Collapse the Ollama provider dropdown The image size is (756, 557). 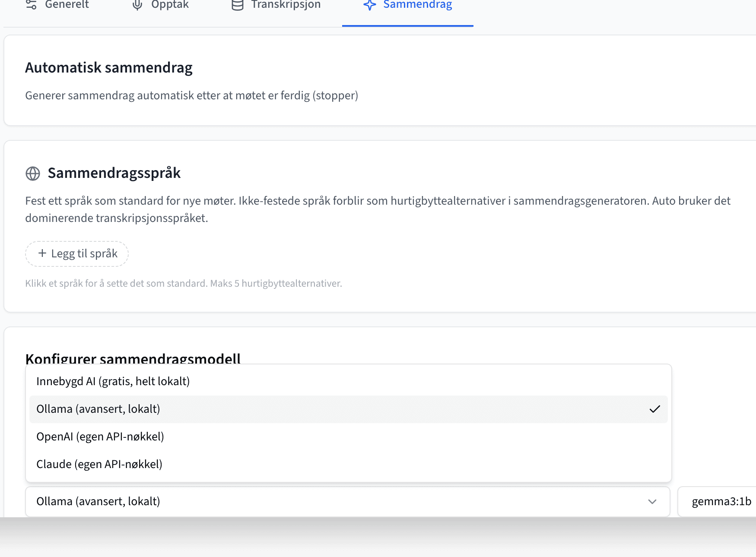[x=348, y=502]
